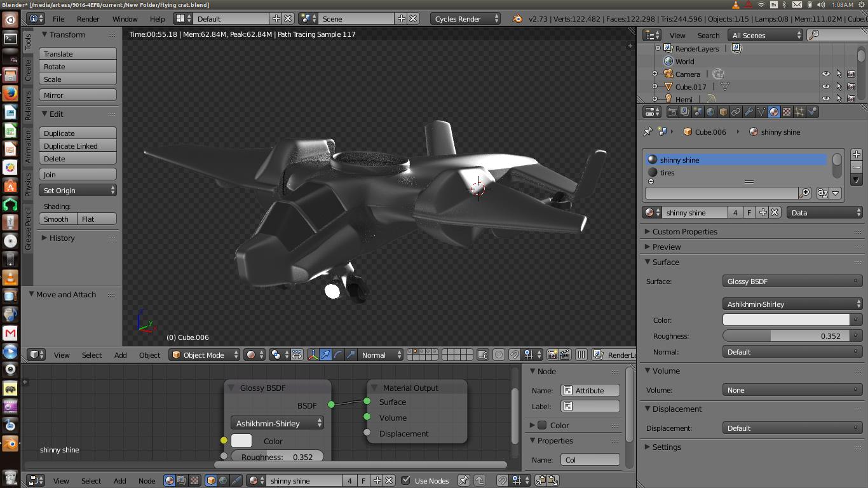Open the Normal transform orientation dropdown
The height and width of the screenshot is (488, 868).
tap(381, 355)
